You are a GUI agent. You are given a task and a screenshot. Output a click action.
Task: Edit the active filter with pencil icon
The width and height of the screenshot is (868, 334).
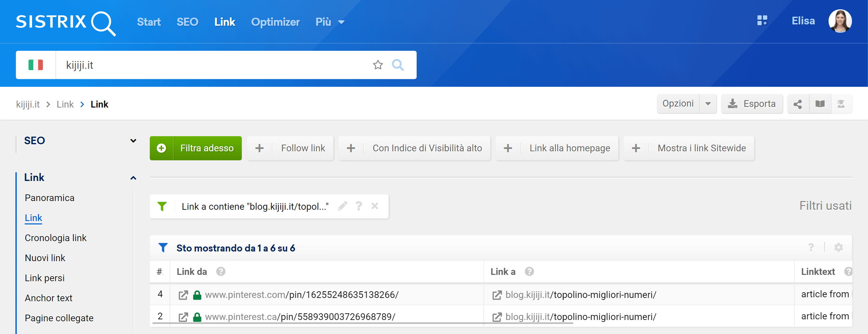pos(342,206)
